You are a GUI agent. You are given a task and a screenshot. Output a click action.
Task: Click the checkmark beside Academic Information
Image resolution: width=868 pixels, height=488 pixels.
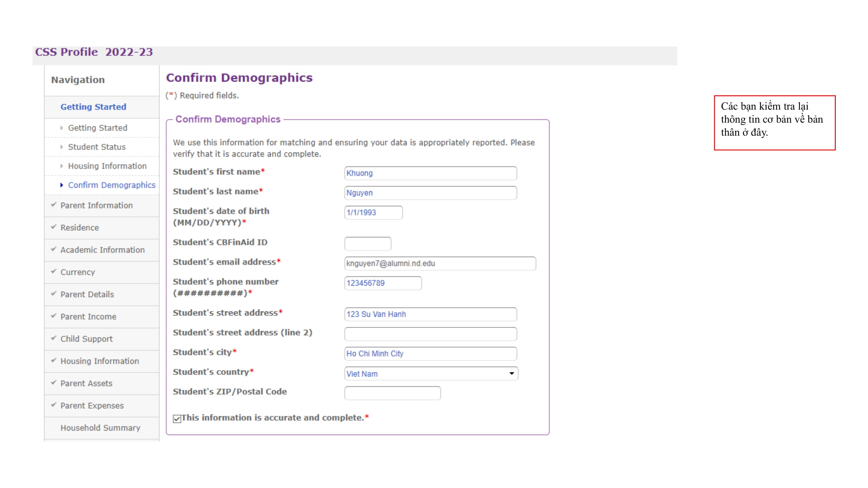[54, 250]
